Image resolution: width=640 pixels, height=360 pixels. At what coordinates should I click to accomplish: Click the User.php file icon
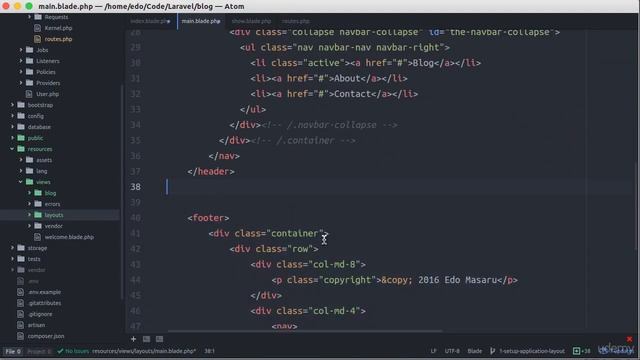click(29, 94)
